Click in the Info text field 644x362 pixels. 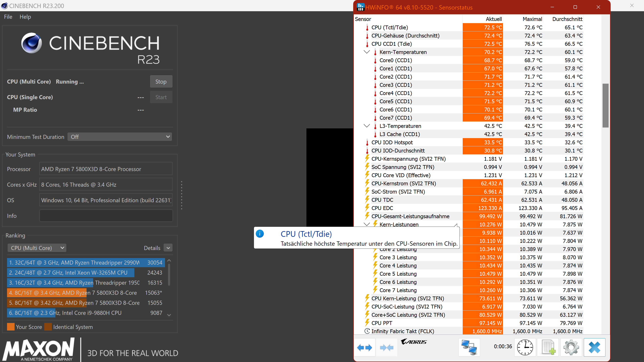(x=106, y=216)
